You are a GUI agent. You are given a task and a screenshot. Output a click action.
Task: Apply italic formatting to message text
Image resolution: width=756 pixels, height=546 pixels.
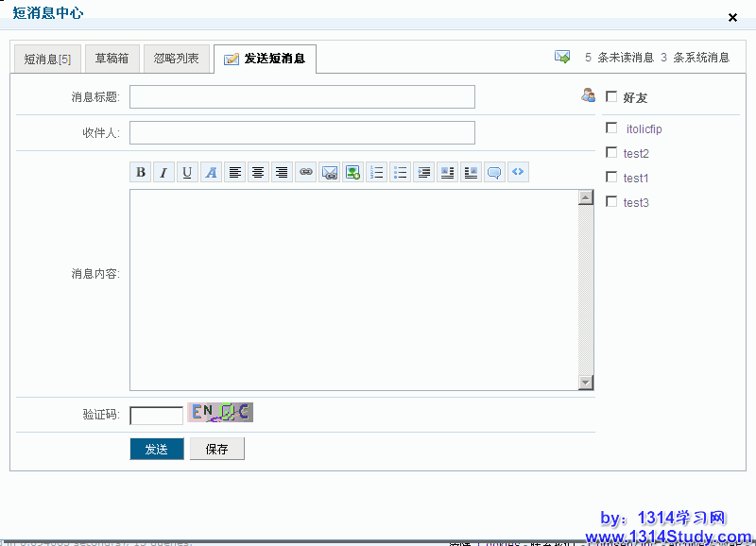tap(163, 172)
